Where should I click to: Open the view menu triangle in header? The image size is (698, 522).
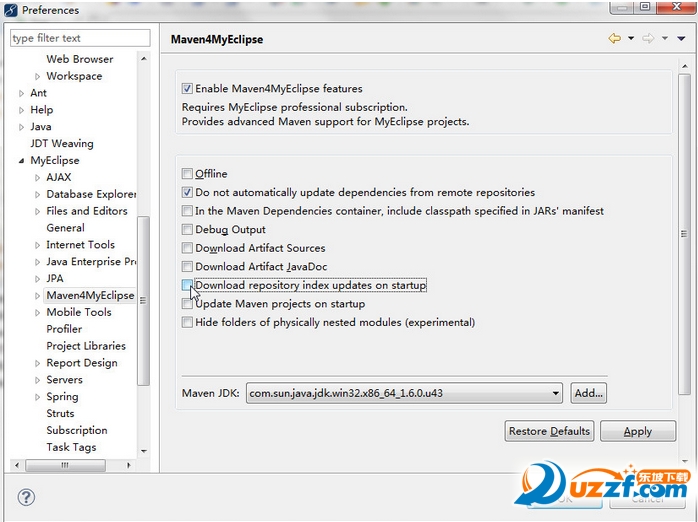coord(681,39)
